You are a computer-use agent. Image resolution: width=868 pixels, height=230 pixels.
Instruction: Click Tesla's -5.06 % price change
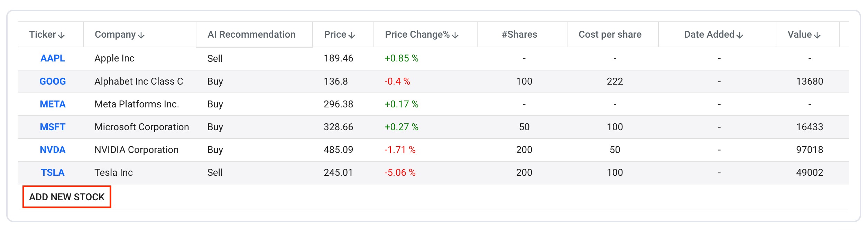(400, 172)
